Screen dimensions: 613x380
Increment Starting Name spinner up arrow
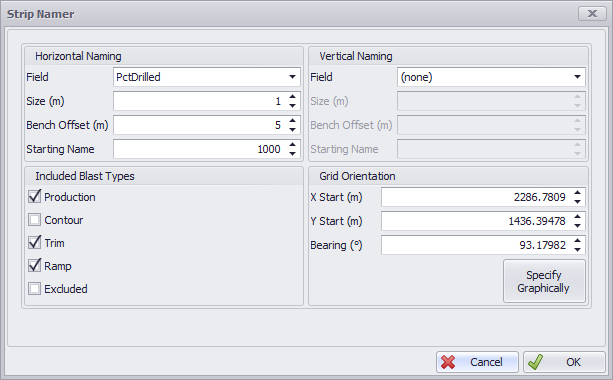click(292, 145)
